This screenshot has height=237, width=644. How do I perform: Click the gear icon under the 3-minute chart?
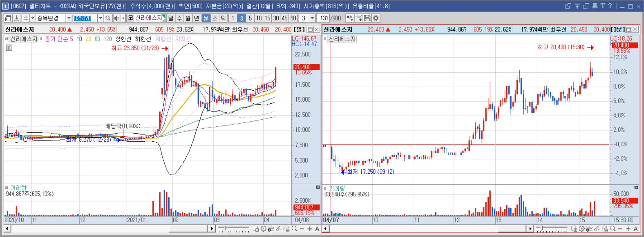(582, 229)
